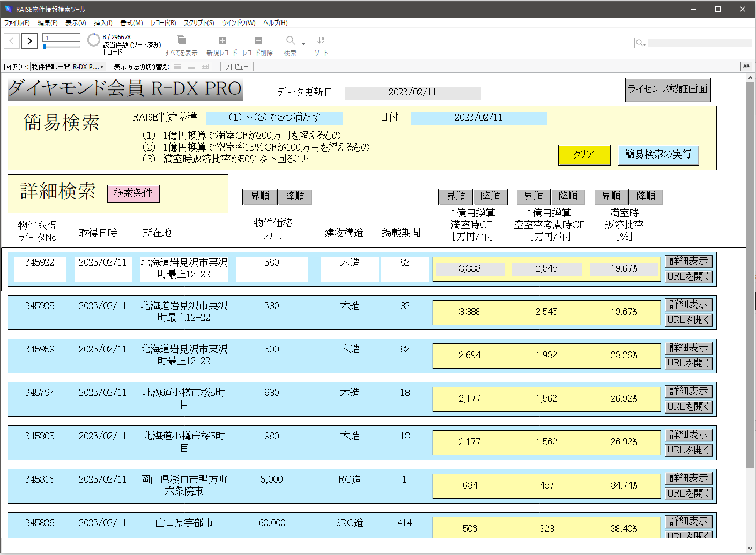Open 詳細表示 for record 345805
Viewport: 756px width, 555px height.
pos(688,434)
